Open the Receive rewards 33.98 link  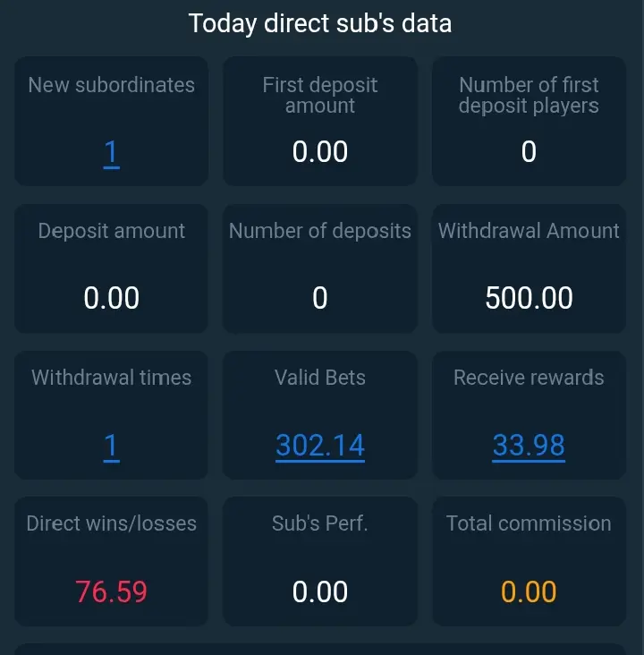[x=529, y=446]
